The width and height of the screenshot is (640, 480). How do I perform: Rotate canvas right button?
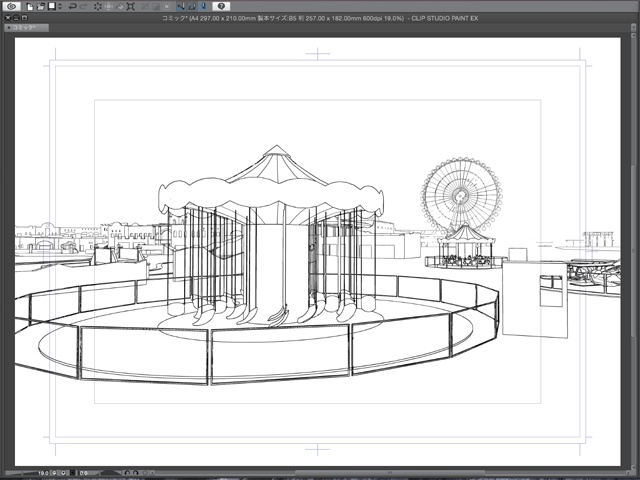136,473
